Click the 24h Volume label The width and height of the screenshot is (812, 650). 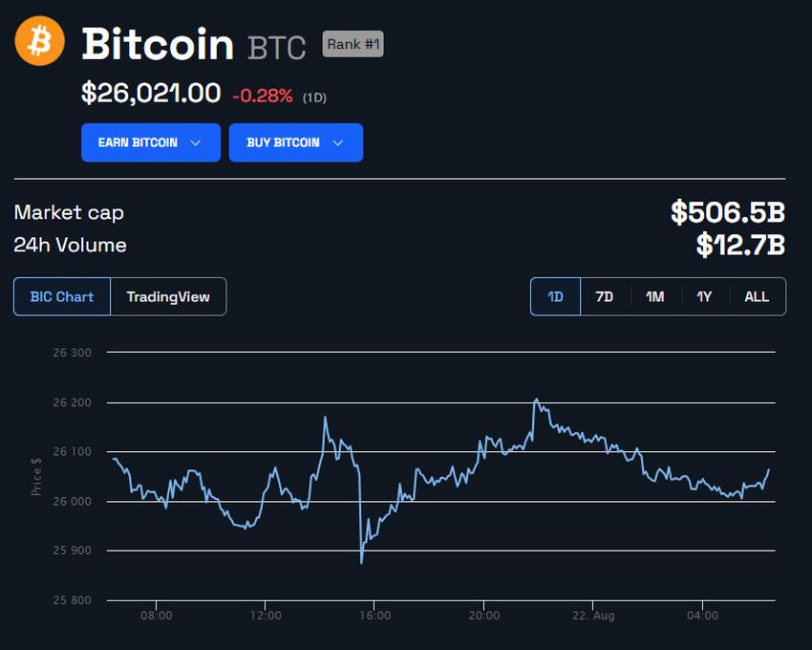pyautogui.click(x=70, y=245)
